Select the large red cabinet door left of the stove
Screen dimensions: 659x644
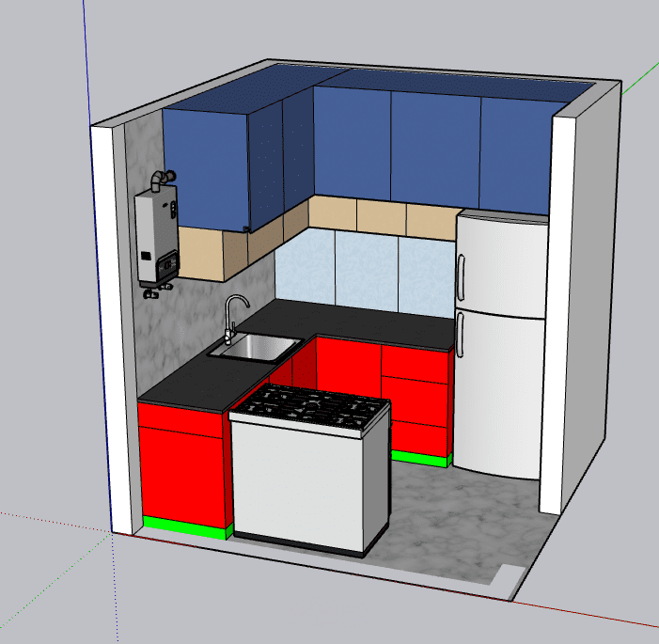coord(182,477)
